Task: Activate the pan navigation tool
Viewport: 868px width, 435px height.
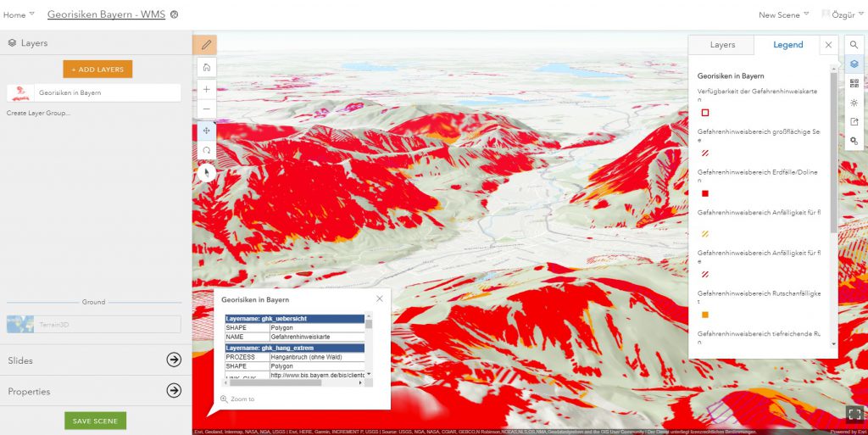Action: [207, 131]
